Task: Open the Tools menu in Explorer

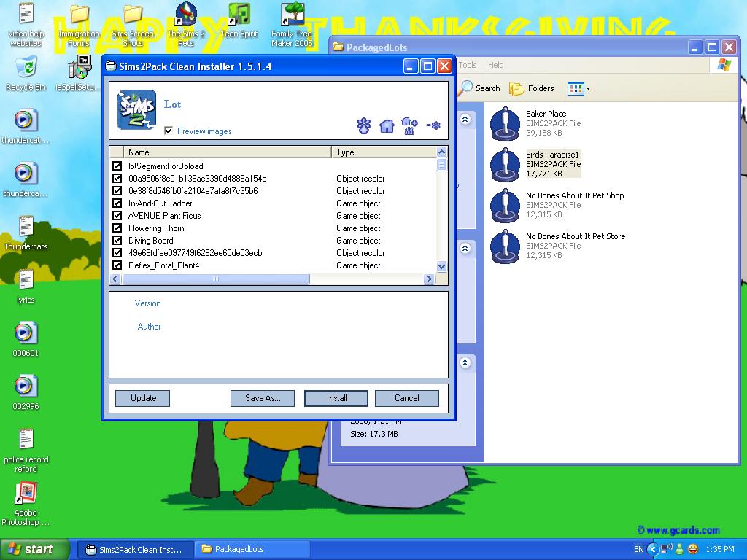Action: click(x=468, y=65)
